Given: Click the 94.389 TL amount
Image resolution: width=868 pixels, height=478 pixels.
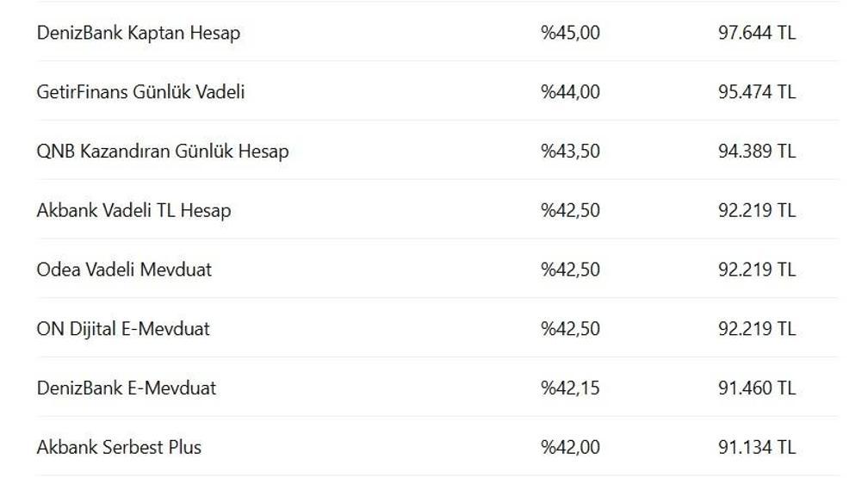Looking at the screenshot, I should click(757, 152).
